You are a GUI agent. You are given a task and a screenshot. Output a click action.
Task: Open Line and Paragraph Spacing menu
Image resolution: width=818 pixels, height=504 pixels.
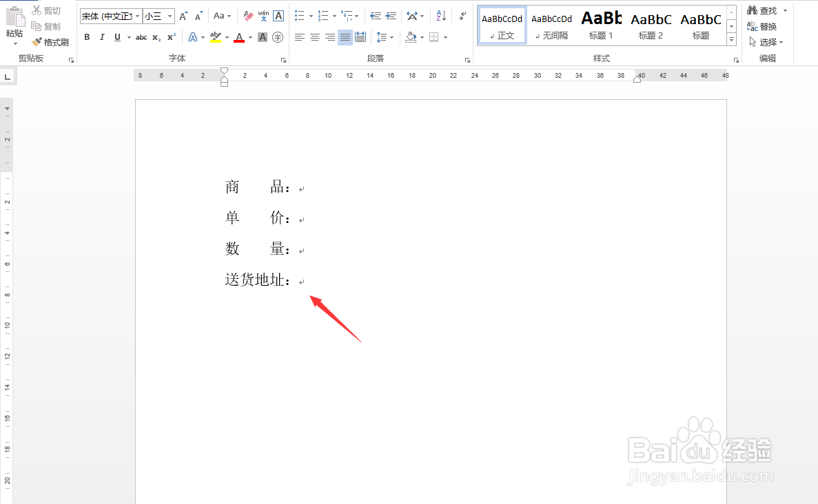(385, 37)
